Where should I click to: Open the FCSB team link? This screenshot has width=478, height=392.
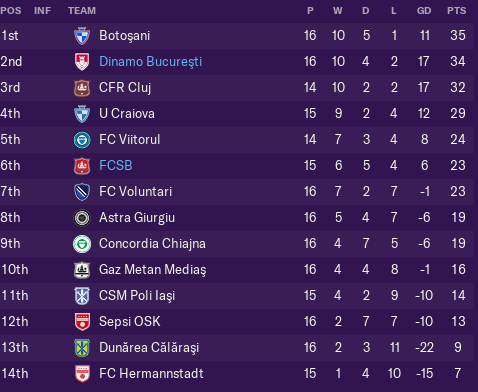click(x=116, y=166)
